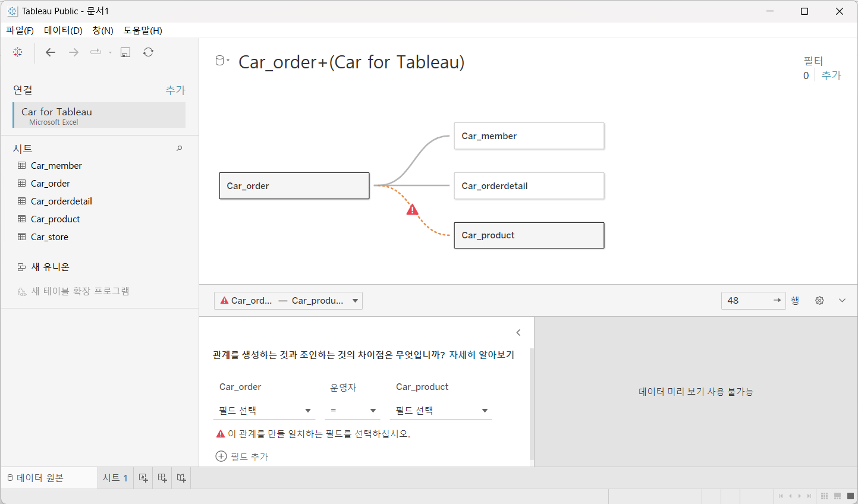Click new story icon at bottom
Screen dimensions: 858x504
[x=181, y=478]
